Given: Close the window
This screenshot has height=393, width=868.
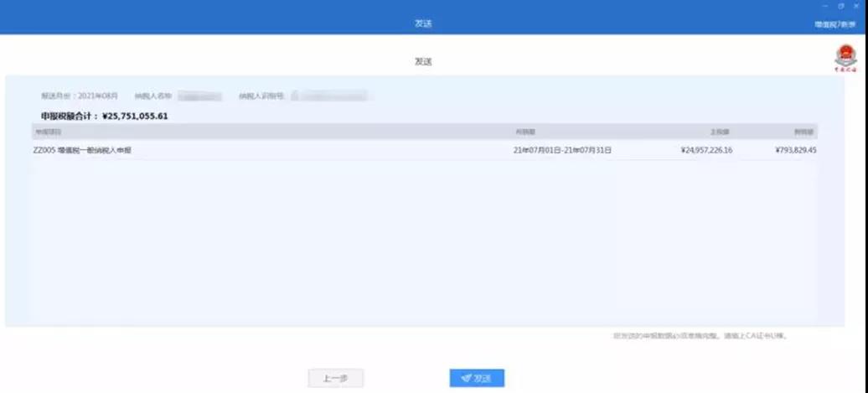Looking at the screenshot, I should [x=855, y=6].
